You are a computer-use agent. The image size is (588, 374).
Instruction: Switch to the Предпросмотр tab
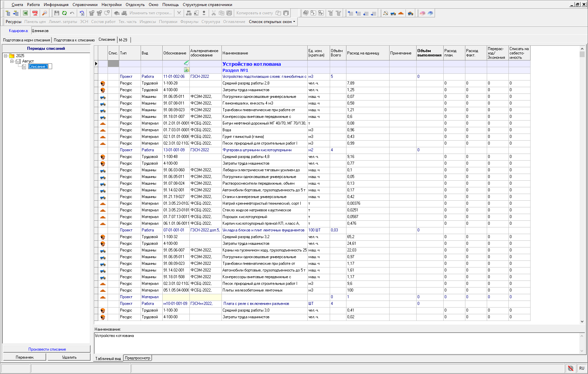tap(137, 358)
